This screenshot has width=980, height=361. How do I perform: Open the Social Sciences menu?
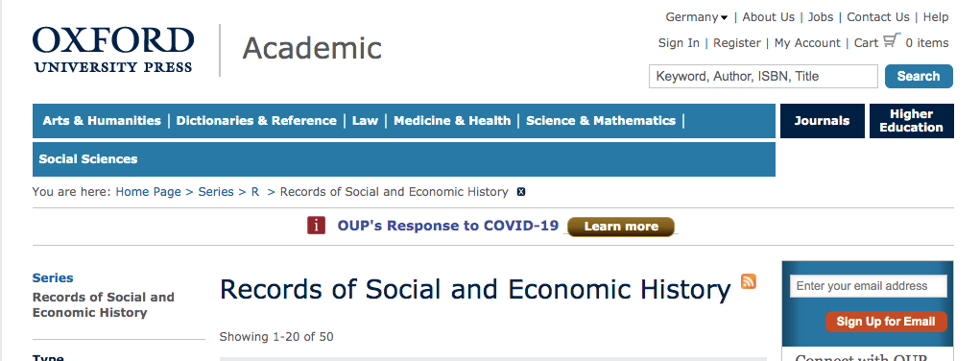88,159
